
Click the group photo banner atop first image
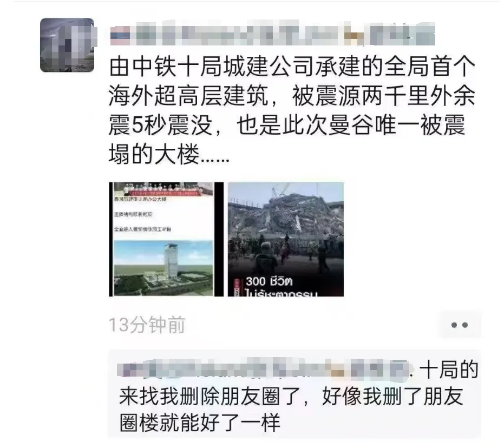pyautogui.click(x=163, y=189)
